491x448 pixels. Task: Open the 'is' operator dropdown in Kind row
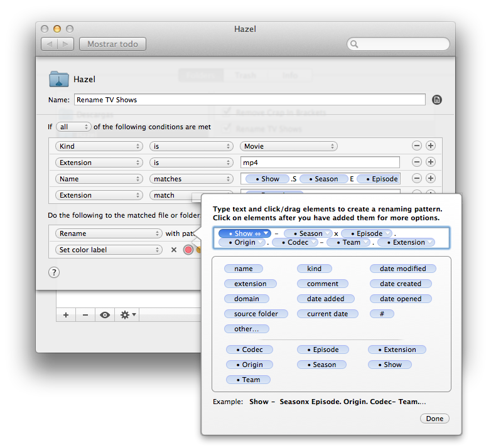click(192, 146)
